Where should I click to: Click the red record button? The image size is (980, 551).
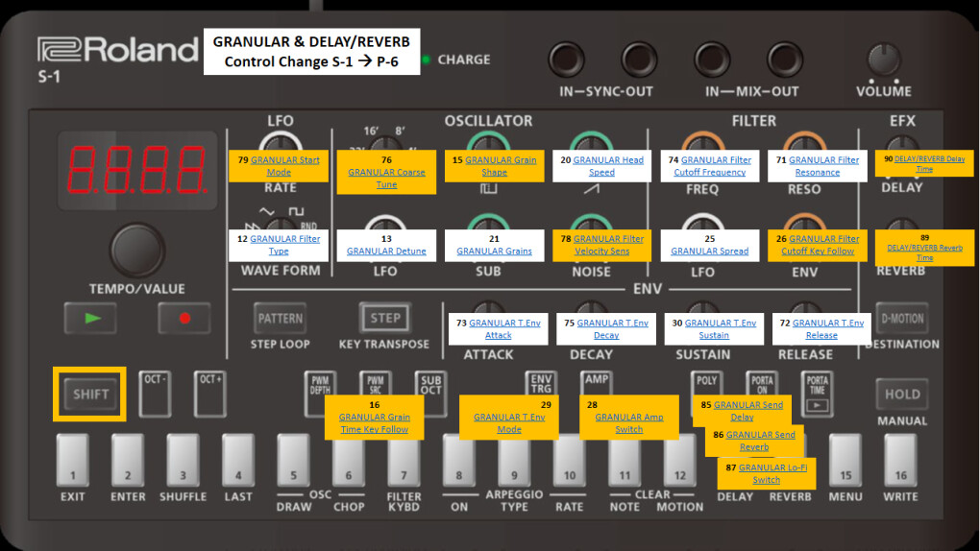point(184,318)
